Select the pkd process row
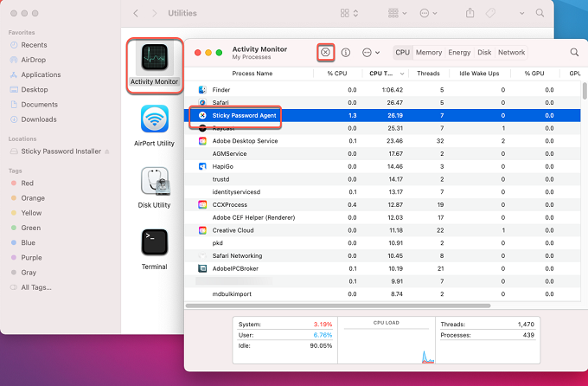This screenshot has width=588, height=386. [x=382, y=243]
